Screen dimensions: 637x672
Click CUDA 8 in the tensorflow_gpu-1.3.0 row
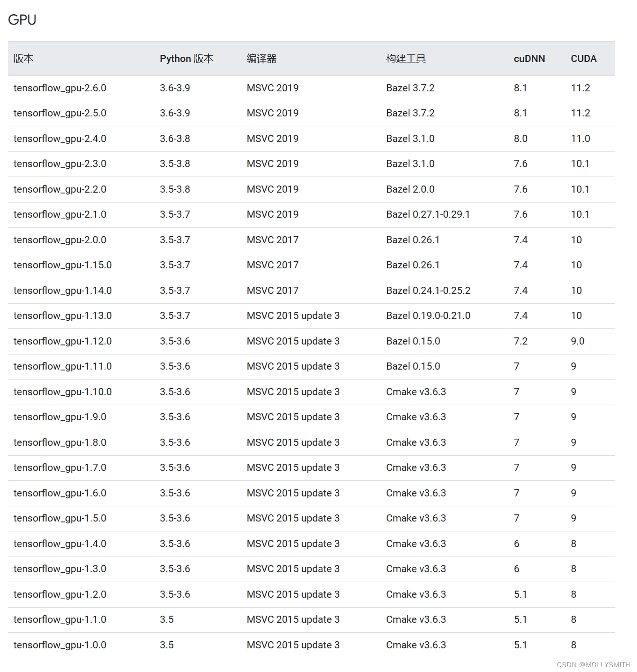coord(574,569)
